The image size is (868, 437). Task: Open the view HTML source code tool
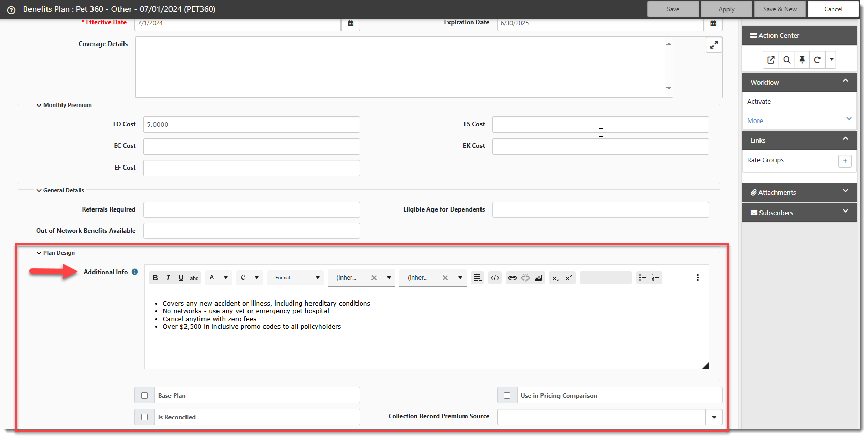(x=495, y=278)
